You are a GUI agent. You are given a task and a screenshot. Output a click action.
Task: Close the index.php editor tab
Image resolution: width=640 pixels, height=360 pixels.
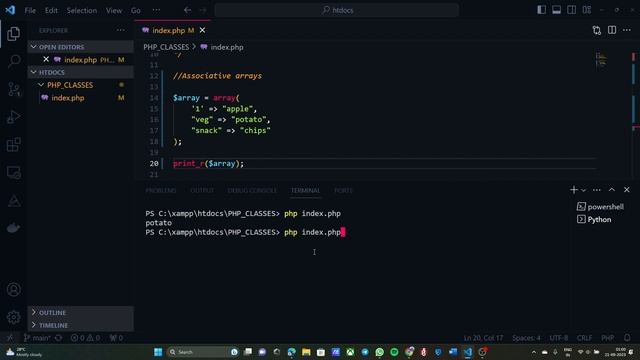pos(202,30)
